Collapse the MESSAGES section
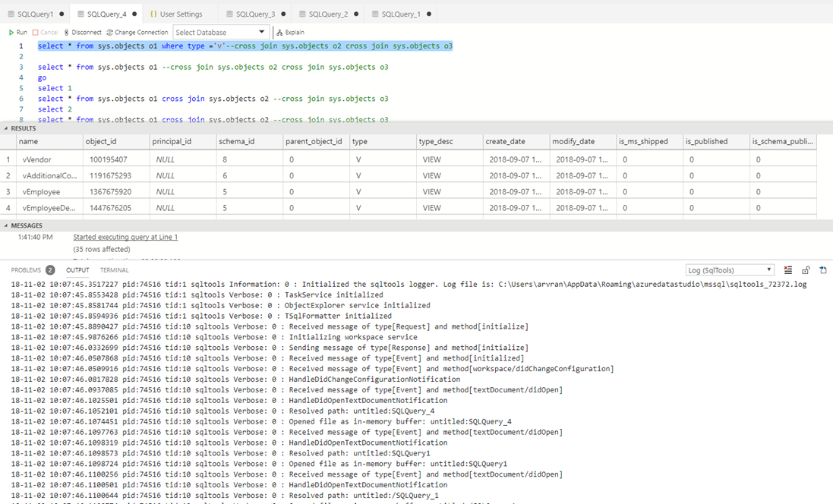 5,225
